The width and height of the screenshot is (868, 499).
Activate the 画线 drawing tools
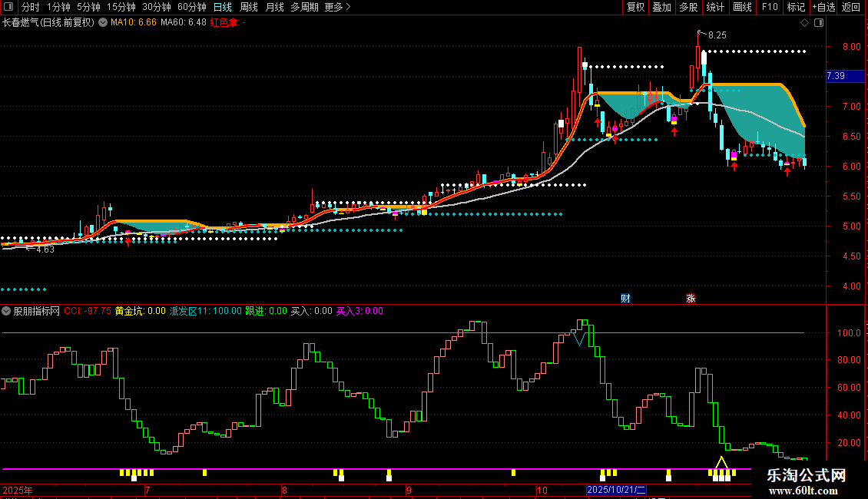[x=742, y=7]
